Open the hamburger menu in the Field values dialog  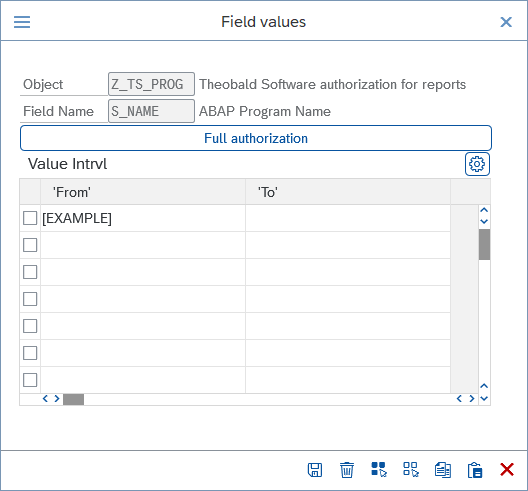click(22, 22)
